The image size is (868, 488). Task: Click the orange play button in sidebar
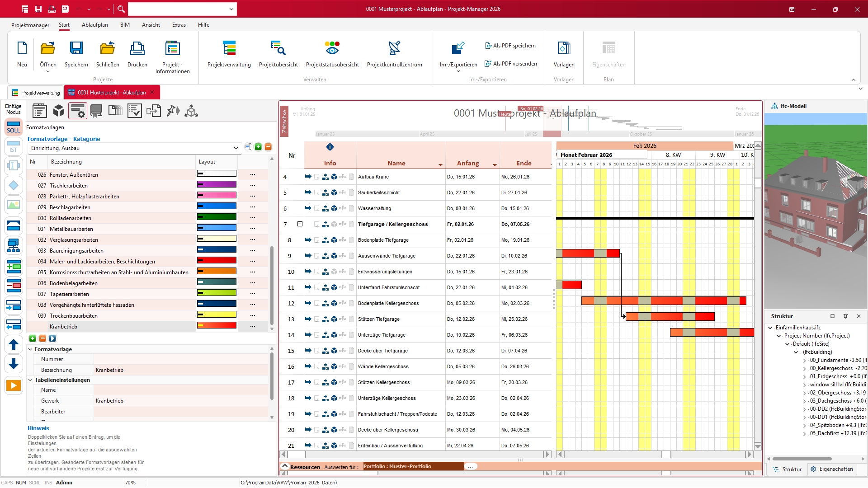[x=14, y=385]
